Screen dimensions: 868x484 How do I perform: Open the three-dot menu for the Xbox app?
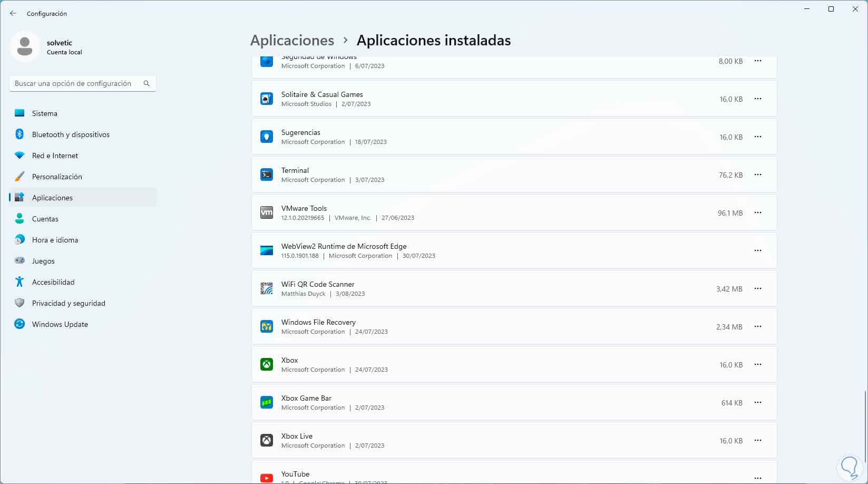[x=758, y=364]
